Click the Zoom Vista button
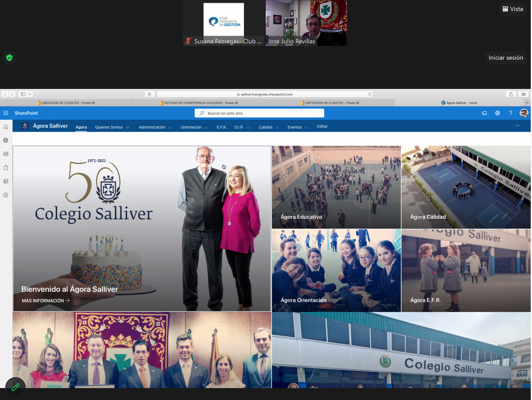The width and height of the screenshot is (532, 400). pos(513,9)
